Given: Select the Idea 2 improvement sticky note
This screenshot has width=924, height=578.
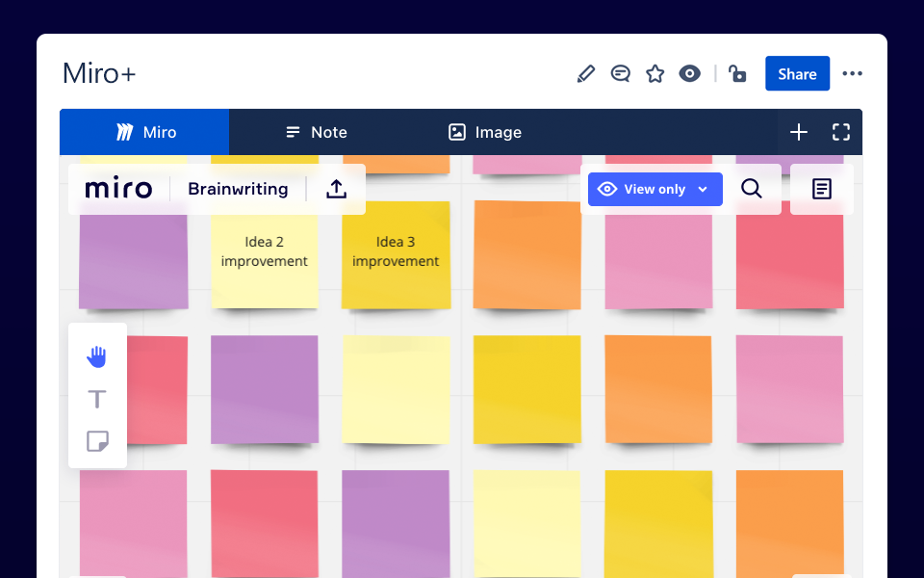Looking at the screenshot, I should (x=265, y=254).
